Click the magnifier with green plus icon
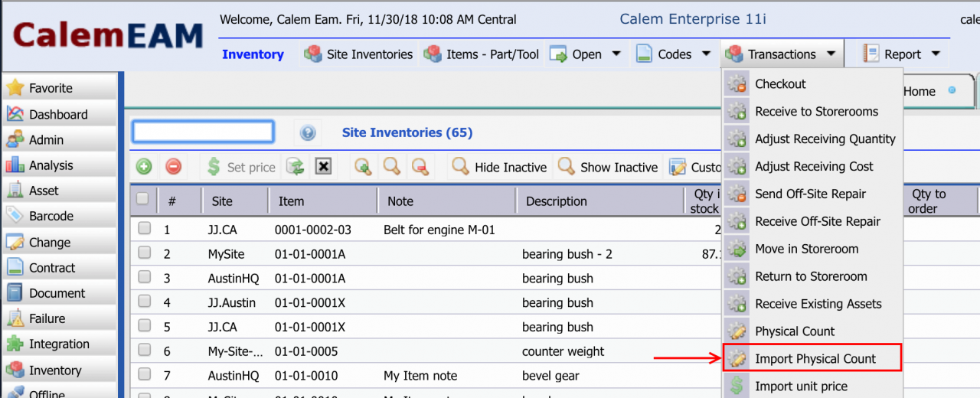The height and width of the screenshot is (398, 980). 363,166
